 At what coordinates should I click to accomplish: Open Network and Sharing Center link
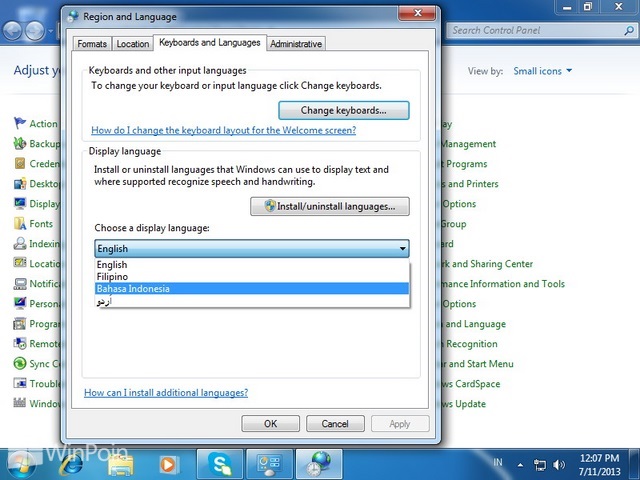pos(487,264)
